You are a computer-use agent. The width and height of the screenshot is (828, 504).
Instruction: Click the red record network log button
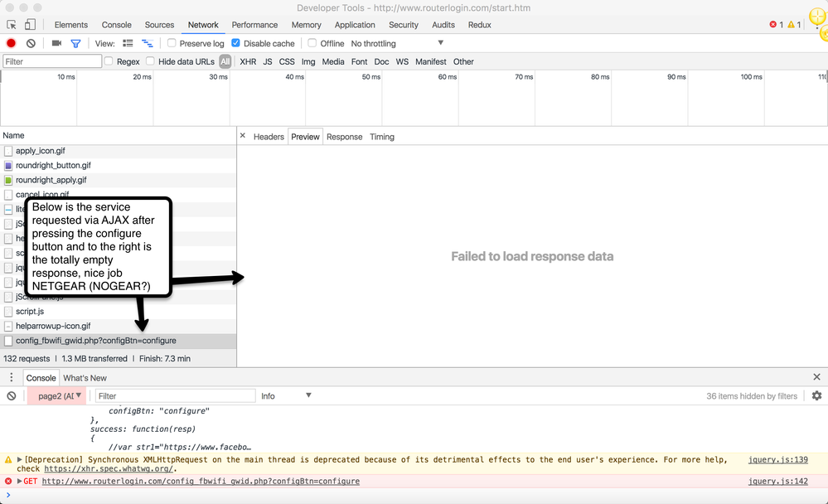point(12,43)
